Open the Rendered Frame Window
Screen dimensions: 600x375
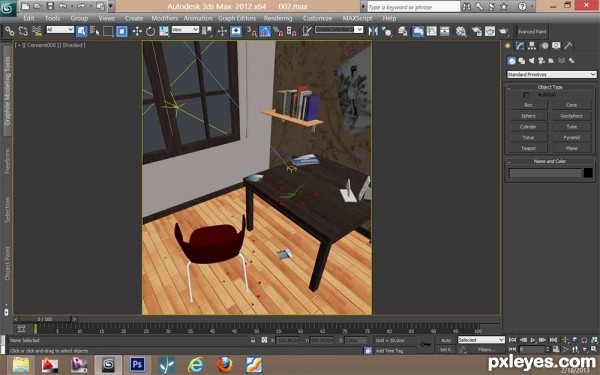coord(490,31)
